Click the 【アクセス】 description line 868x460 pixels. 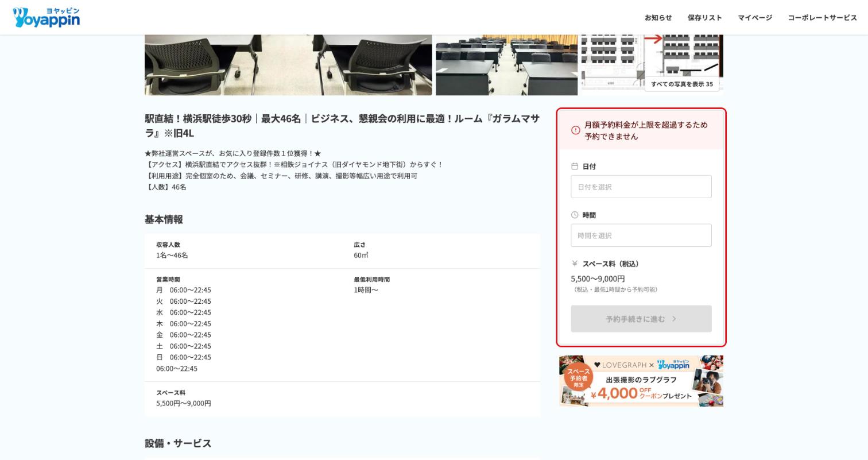click(x=294, y=165)
